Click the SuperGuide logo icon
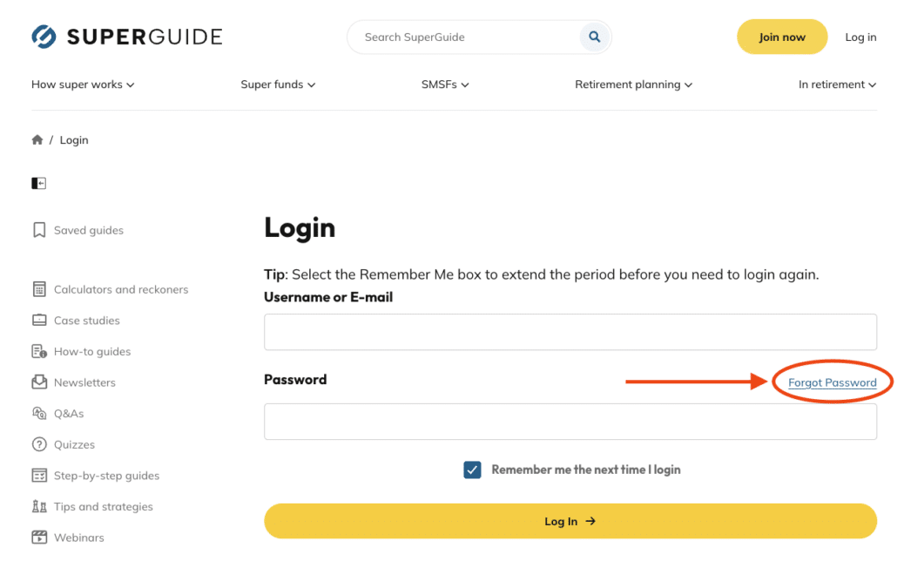This screenshot has height=588, width=904. pos(44,37)
